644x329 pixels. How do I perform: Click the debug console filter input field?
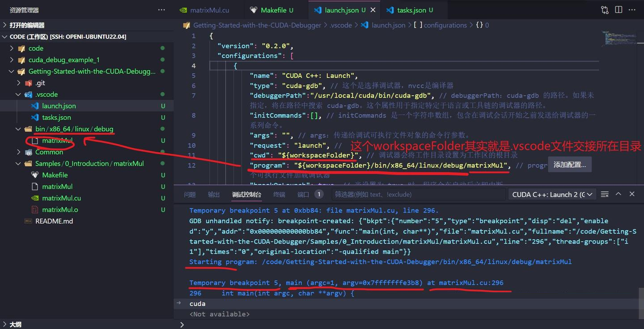[x=418, y=194]
